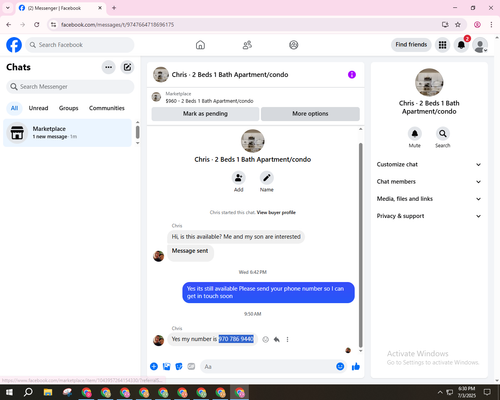The height and width of the screenshot is (400, 500).
Task: Open File Explorer from taskbar
Action: tap(48, 392)
